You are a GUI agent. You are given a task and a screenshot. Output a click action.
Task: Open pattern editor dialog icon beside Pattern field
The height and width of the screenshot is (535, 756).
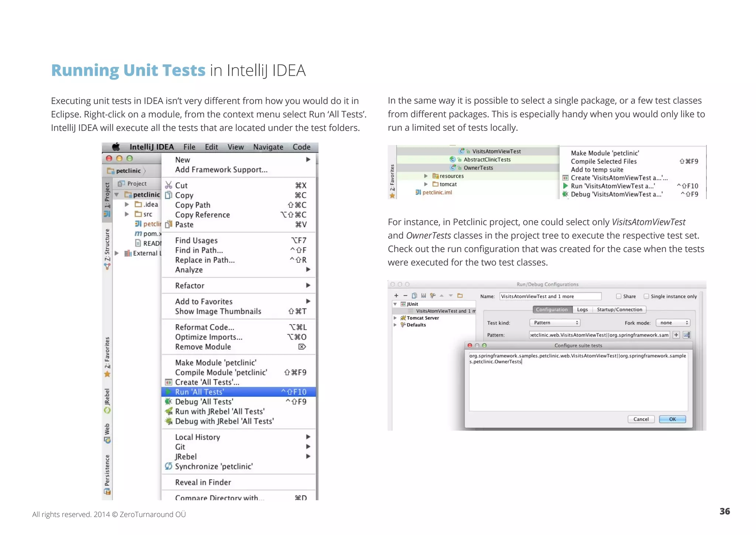(x=687, y=335)
